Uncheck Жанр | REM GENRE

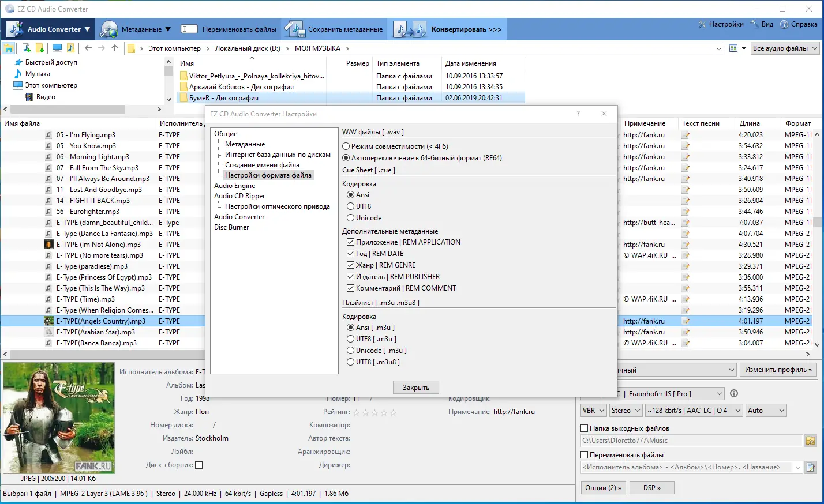coord(350,265)
